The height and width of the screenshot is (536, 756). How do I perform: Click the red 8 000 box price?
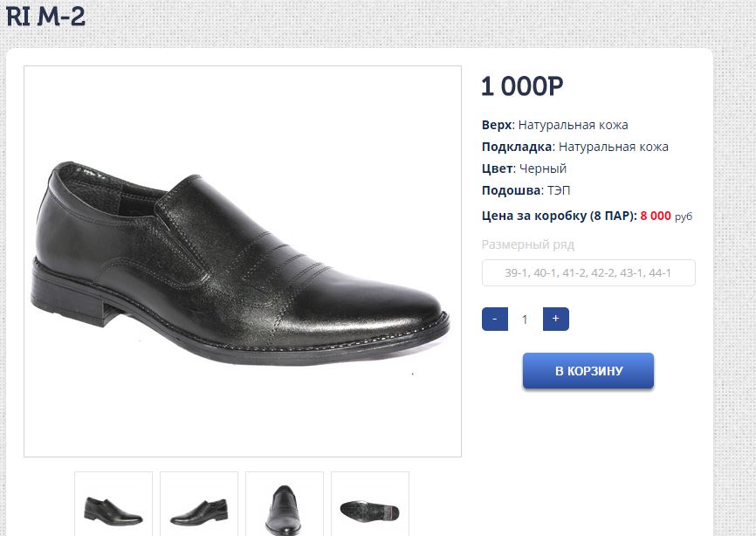[656, 216]
